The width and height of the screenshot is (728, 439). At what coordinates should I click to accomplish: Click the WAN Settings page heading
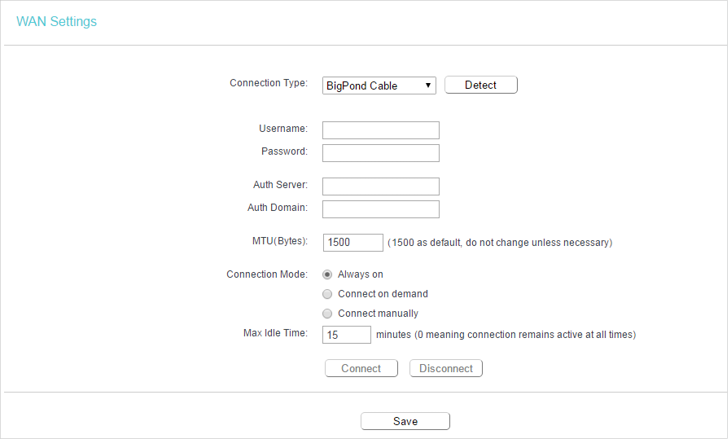[57, 21]
